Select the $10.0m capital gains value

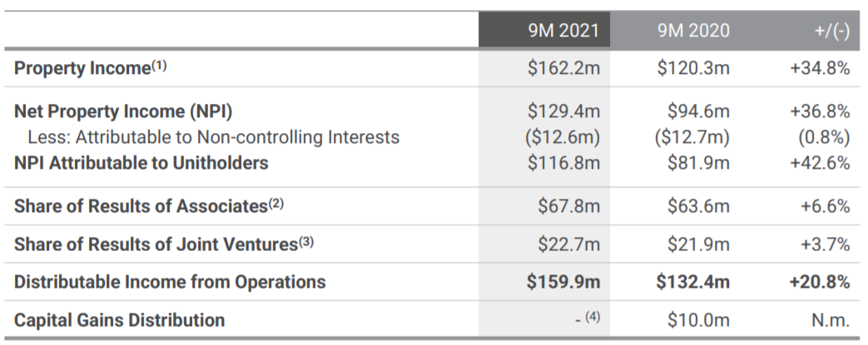pos(698,319)
